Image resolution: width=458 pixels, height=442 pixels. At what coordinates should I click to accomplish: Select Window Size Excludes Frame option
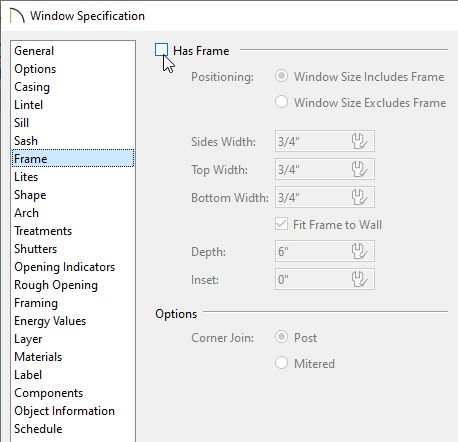pyautogui.click(x=281, y=102)
